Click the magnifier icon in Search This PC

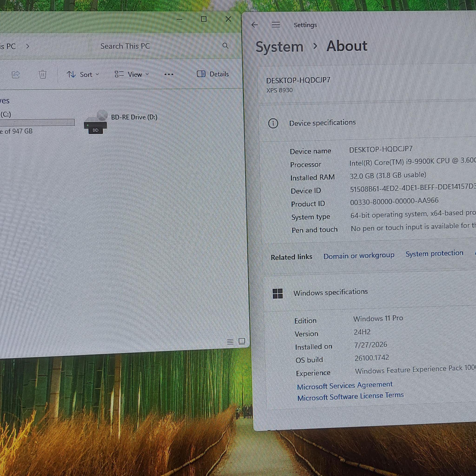pyautogui.click(x=225, y=46)
